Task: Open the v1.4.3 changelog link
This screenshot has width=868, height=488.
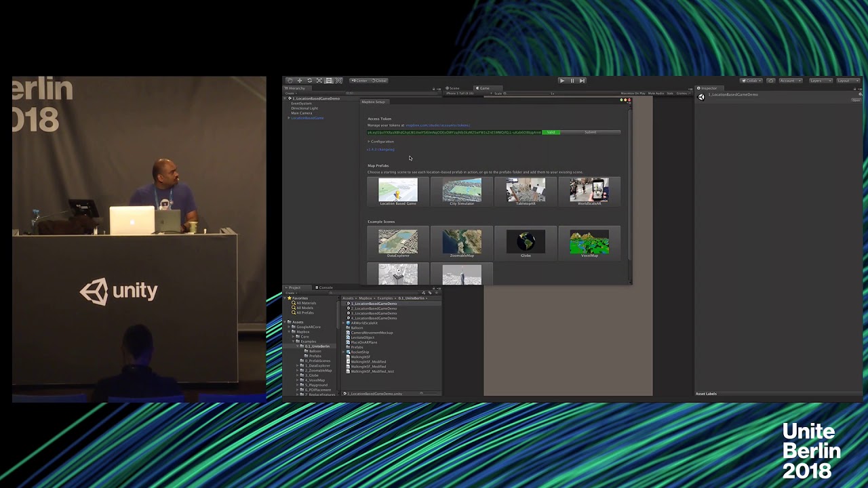Action: point(380,149)
